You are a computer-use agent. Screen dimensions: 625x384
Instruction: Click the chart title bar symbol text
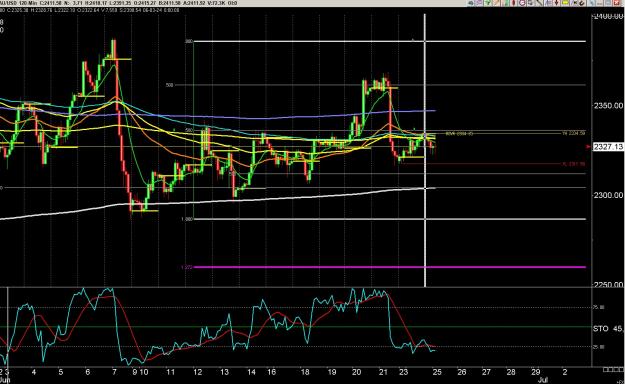point(7,3)
